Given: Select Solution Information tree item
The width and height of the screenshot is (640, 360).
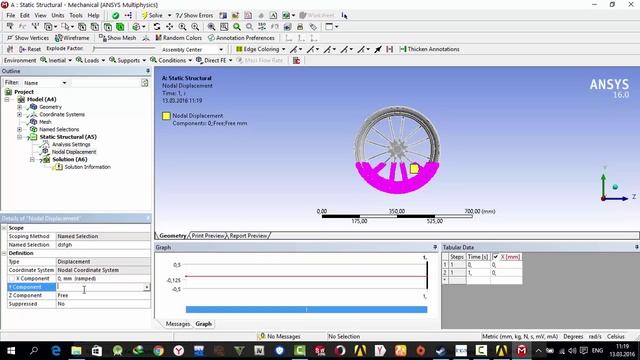Looking at the screenshot, I should [87, 167].
